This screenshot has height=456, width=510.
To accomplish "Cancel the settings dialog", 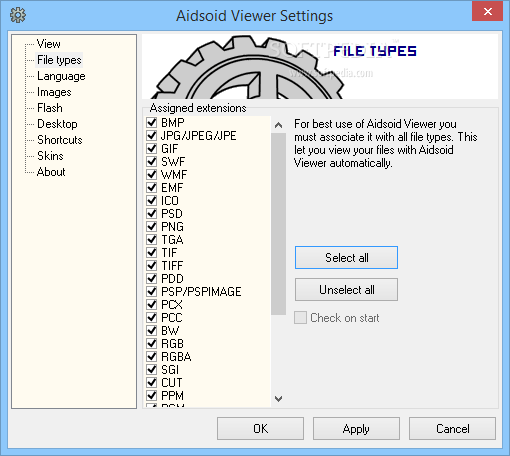I will (452, 429).
